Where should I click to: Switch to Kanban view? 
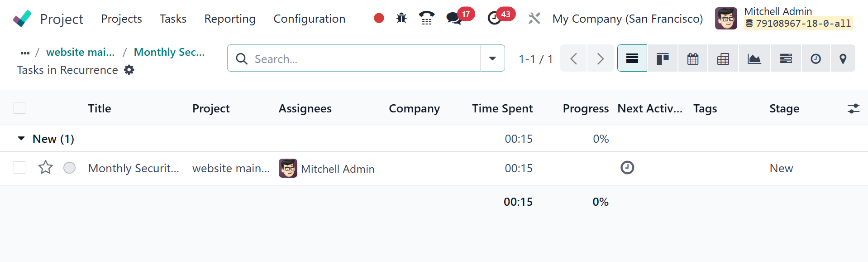coord(663,58)
